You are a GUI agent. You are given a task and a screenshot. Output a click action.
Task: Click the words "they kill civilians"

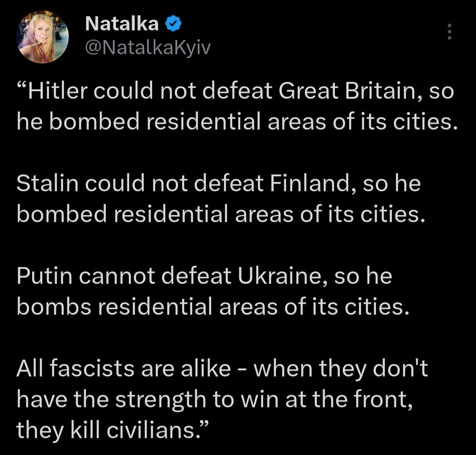(106, 430)
